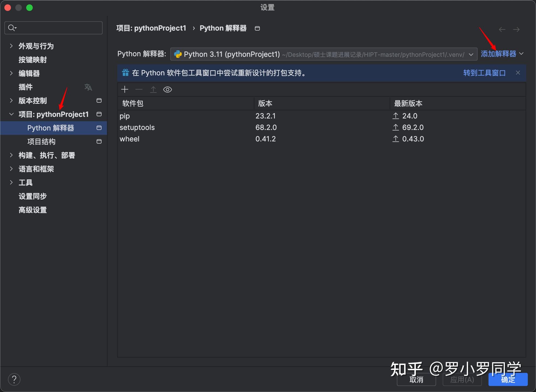Open 项目结构 settings page
The height and width of the screenshot is (392, 536).
41,141
